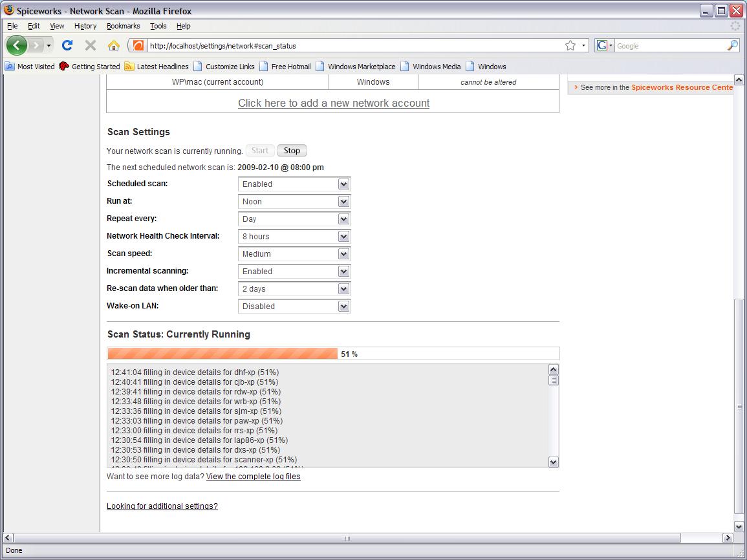This screenshot has height=560, width=747.
Task: Click the Stop loading icon
Action: point(90,45)
